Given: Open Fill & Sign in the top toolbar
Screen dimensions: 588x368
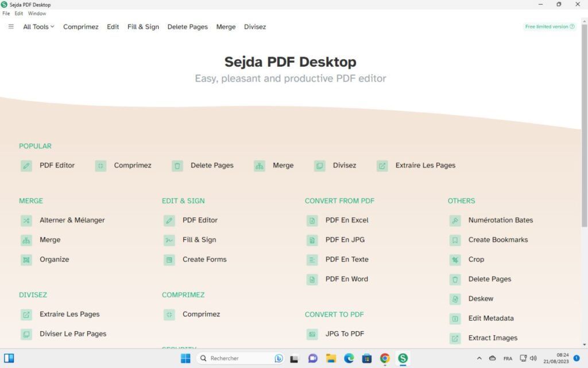Looking at the screenshot, I should coord(143,26).
